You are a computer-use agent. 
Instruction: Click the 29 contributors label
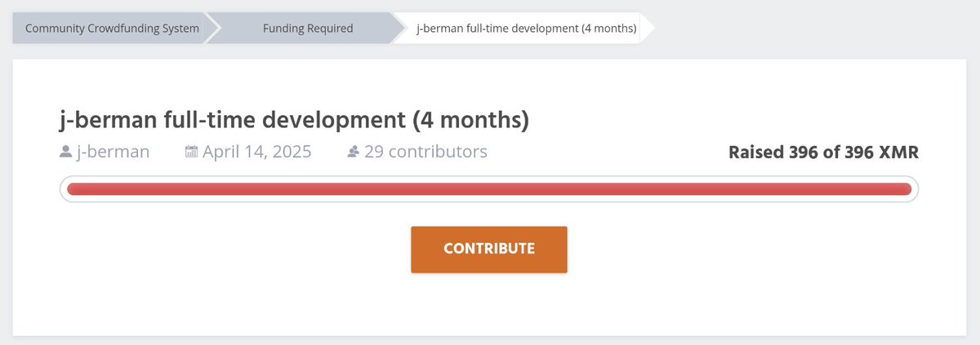coord(425,152)
